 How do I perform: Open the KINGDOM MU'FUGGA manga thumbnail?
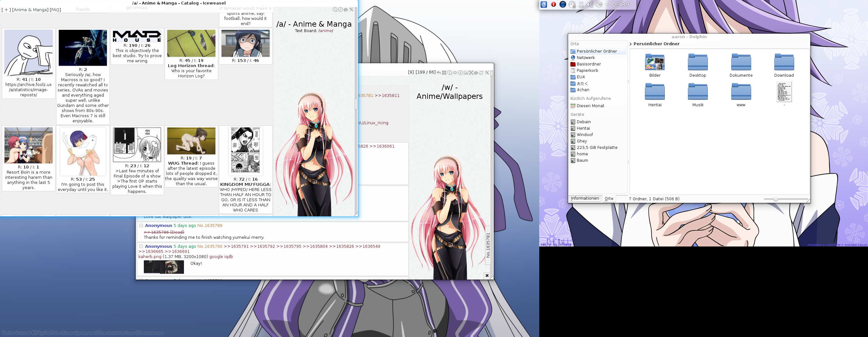(x=245, y=151)
